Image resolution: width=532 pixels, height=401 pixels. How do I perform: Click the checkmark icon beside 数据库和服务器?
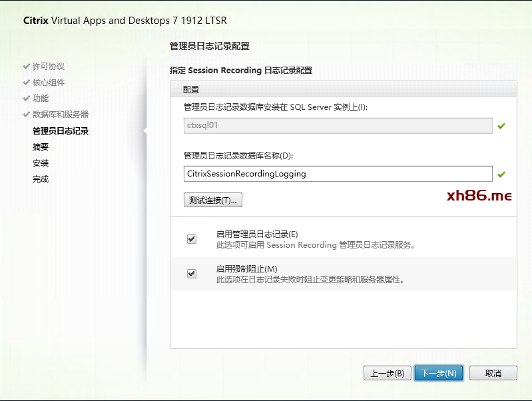point(27,115)
